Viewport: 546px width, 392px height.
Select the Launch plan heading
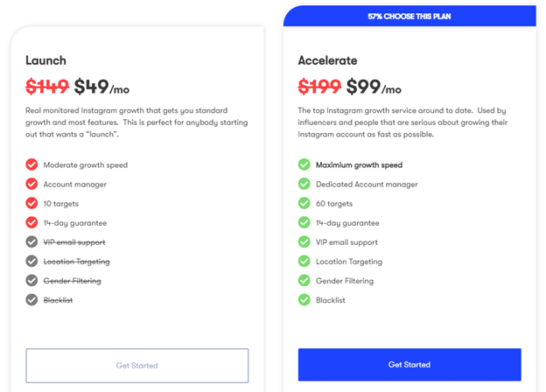coord(45,60)
